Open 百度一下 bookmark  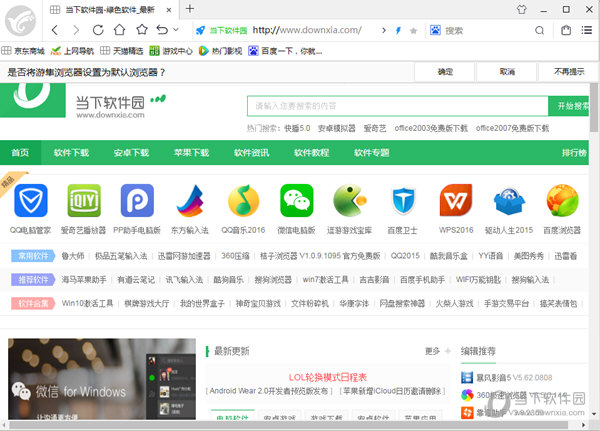(x=285, y=51)
